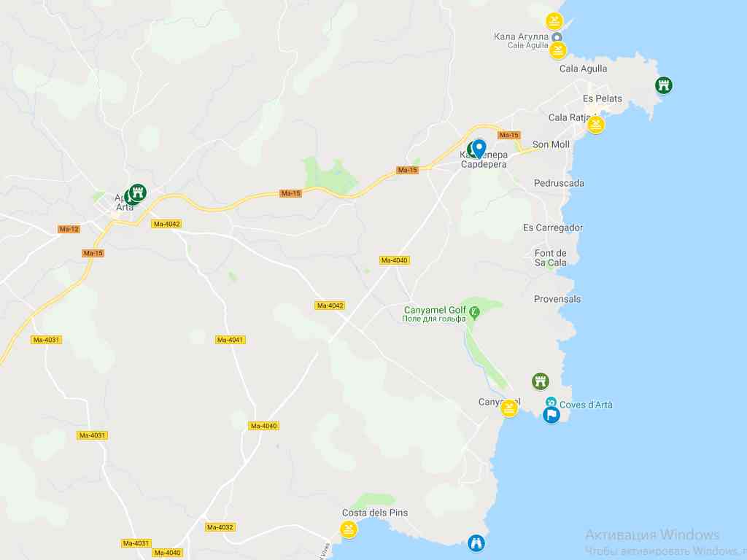
Task: Select the castle icon on Cala Agulla headland
Action: pos(664,85)
